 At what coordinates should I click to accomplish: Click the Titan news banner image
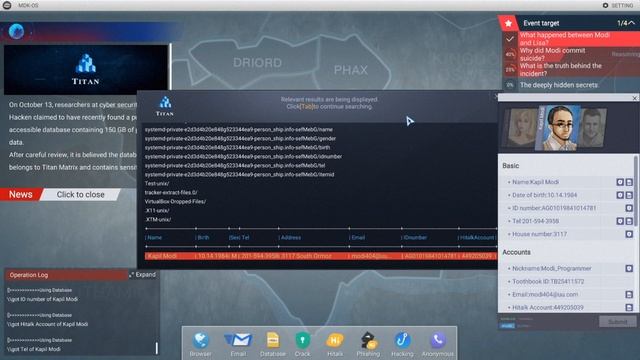point(86,69)
